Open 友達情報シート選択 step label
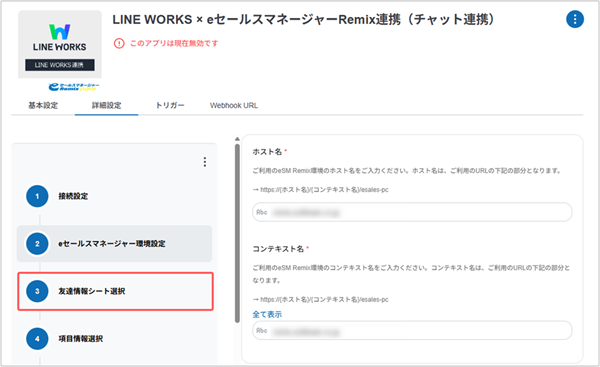 pyautogui.click(x=92, y=291)
